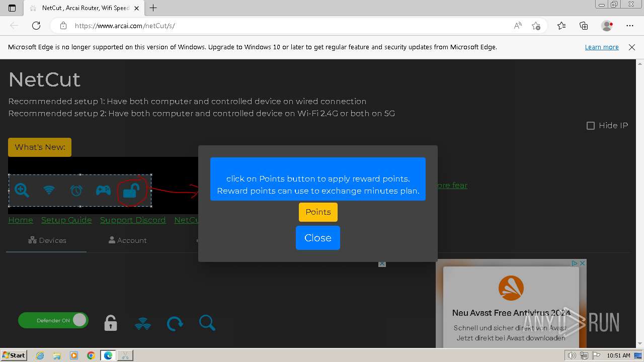Click the alarm clock icon in banner
Screen dimensions: 644x362
tap(76, 190)
